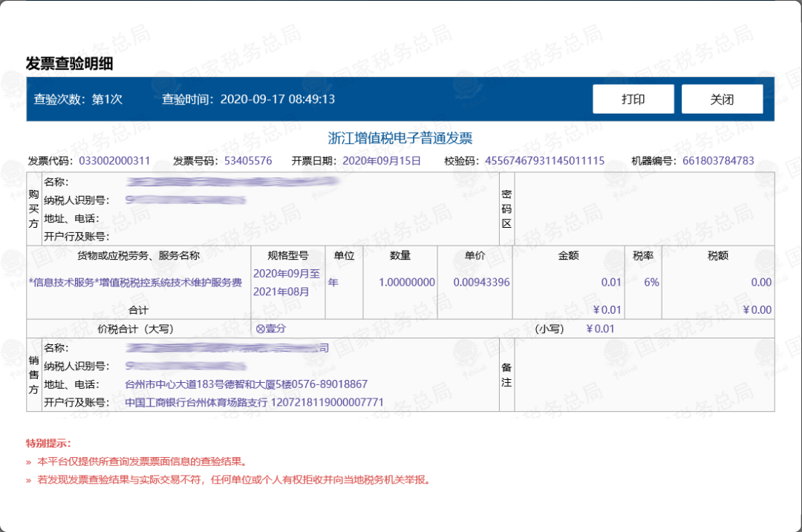Select check code 45567467931145011115
The height and width of the screenshot is (532, 802).
tap(545, 161)
